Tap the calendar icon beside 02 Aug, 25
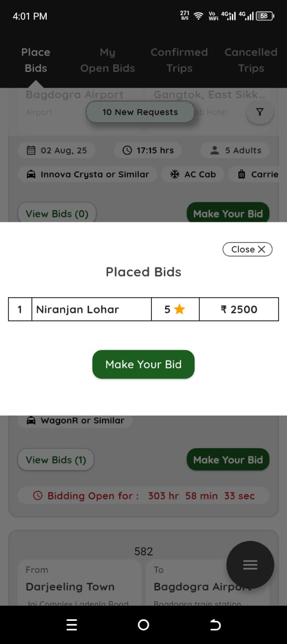 tap(31, 150)
